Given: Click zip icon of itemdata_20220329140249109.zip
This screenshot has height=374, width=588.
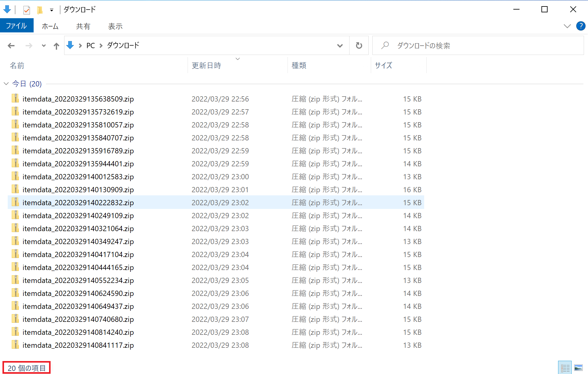Looking at the screenshot, I should click(x=15, y=215).
